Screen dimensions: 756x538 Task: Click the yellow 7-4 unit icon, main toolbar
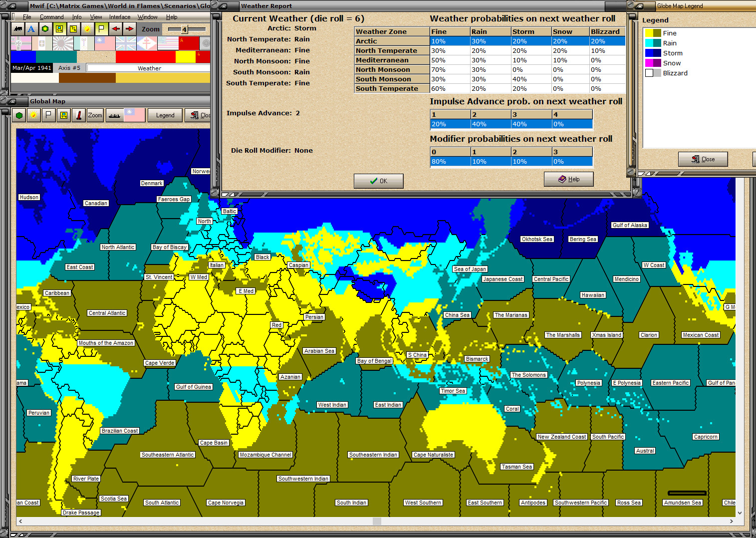click(x=73, y=29)
